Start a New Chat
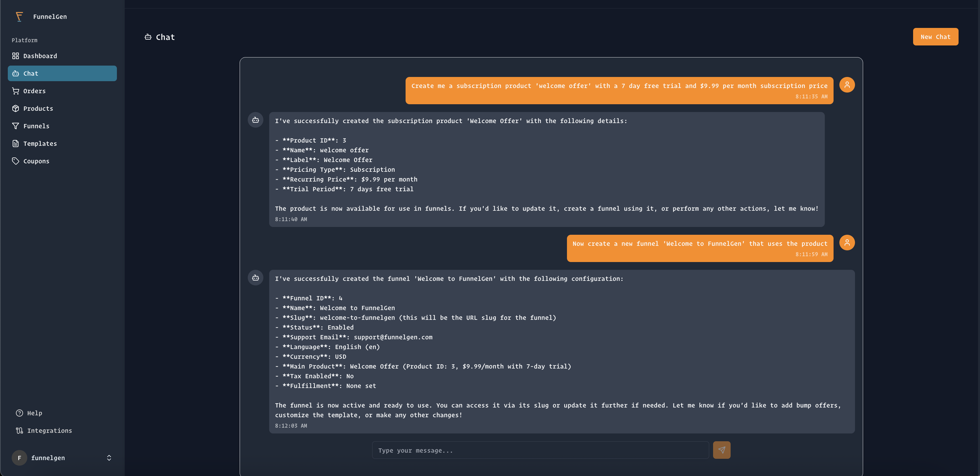The width and height of the screenshot is (980, 476). point(935,37)
